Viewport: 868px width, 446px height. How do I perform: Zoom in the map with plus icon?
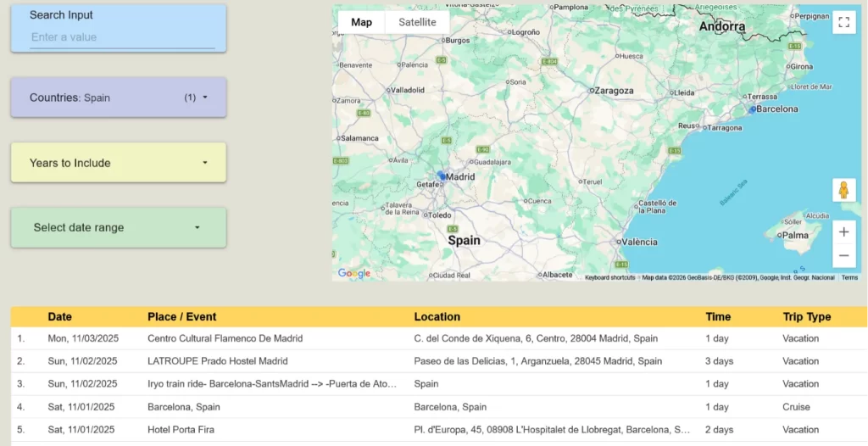click(843, 232)
